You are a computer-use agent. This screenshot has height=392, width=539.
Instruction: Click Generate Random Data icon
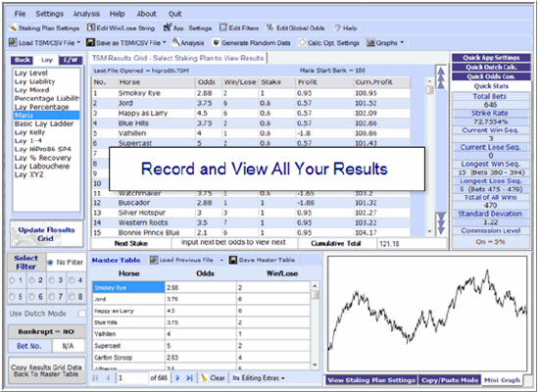(x=216, y=43)
